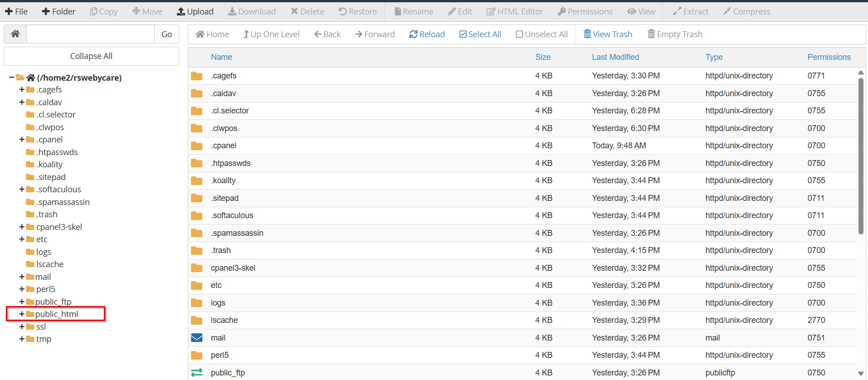868x380 pixels.
Task: Sort files by Permissions column
Action: 829,57
